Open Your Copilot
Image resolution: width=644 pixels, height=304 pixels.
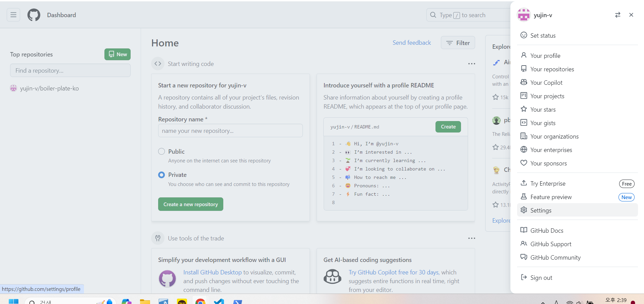tap(577, 82)
